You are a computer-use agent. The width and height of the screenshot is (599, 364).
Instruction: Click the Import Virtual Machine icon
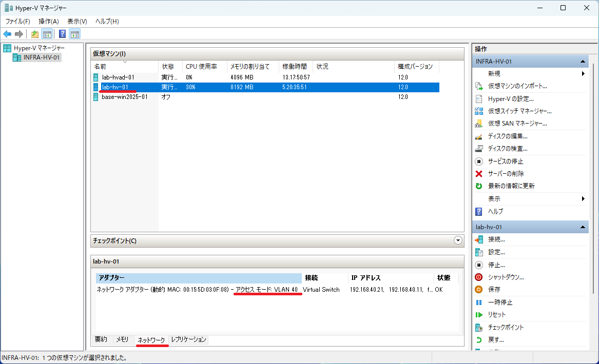click(x=479, y=86)
